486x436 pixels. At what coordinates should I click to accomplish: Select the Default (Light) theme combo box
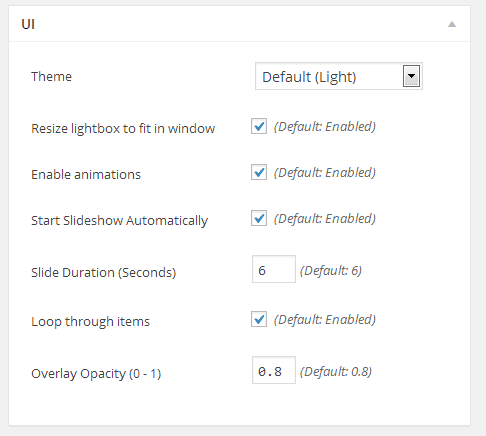click(x=339, y=76)
